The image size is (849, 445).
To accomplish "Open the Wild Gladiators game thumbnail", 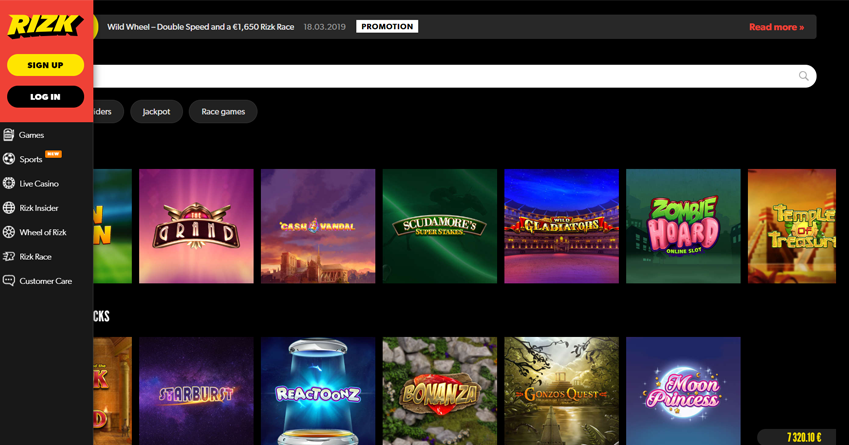I will click(561, 226).
